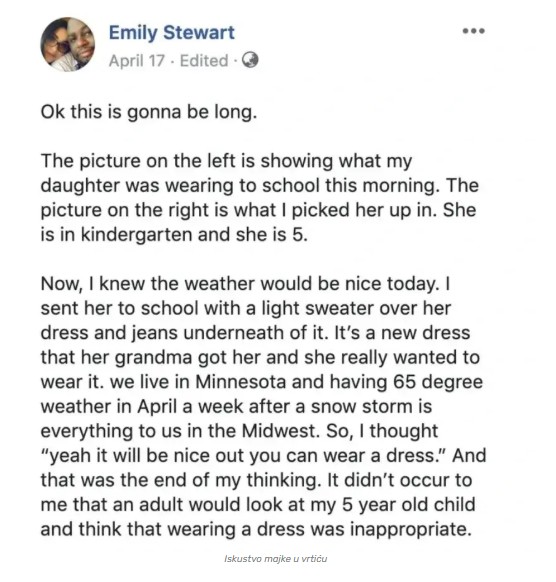Click the paragraph starting 'The picture on the left'
Viewport: 556px width, 582px height.
pos(259,198)
